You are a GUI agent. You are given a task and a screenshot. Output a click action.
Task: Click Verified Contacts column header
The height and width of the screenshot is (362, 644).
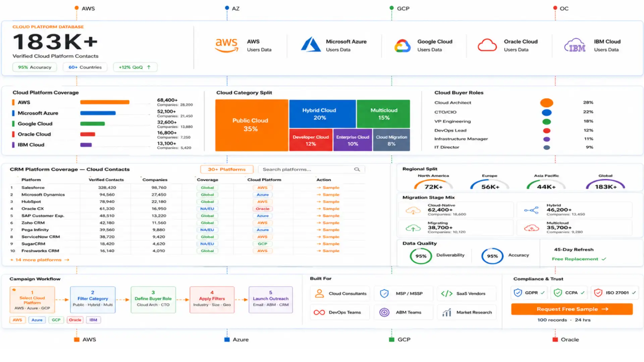(x=106, y=180)
